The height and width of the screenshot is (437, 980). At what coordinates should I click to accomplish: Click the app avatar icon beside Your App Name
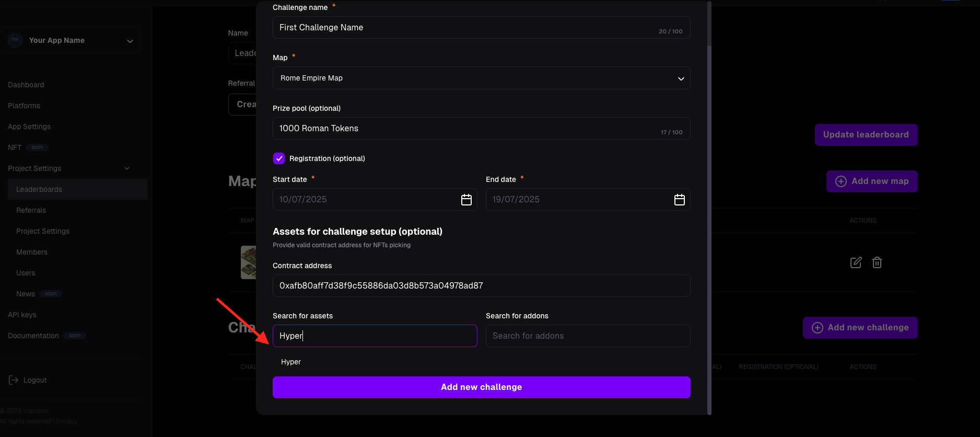pyautogui.click(x=16, y=40)
